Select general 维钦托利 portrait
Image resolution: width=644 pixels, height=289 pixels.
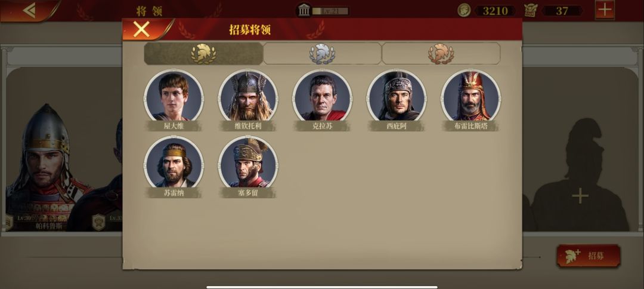[248, 96]
